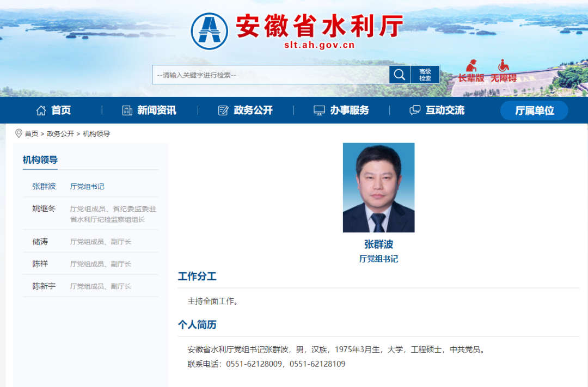Open 高级检索 advanced search
This screenshot has height=387, width=588.
click(426, 74)
